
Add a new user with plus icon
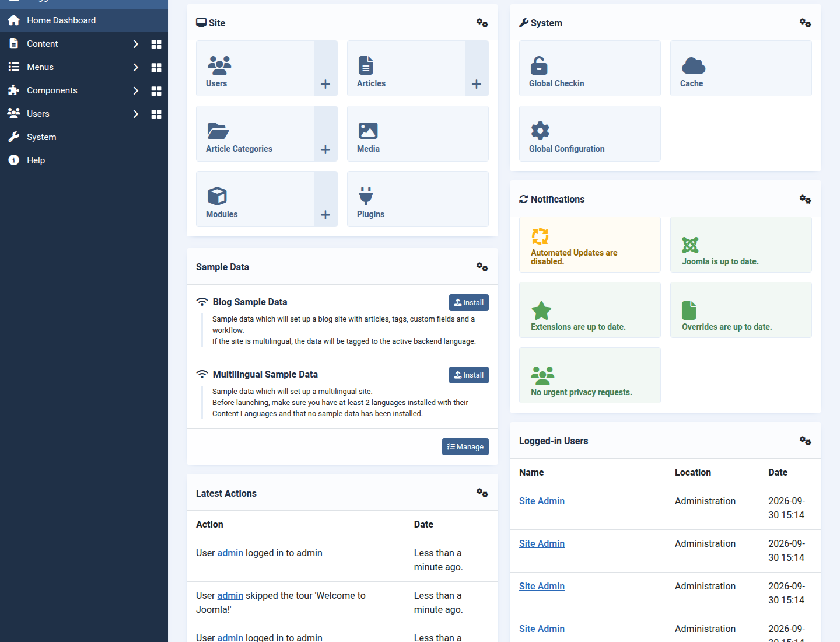(325, 68)
